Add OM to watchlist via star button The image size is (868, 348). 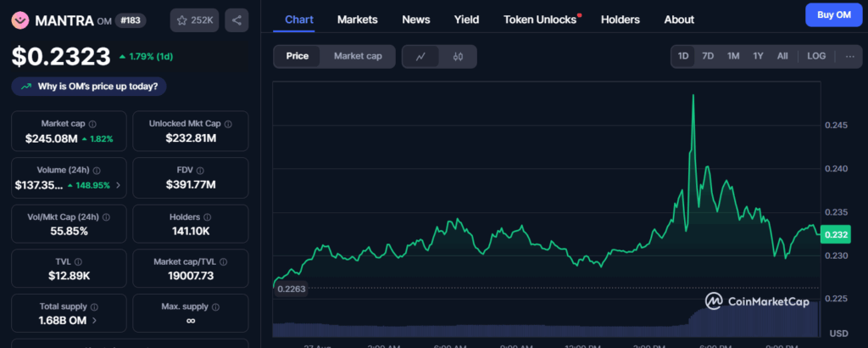tap(194, 20)
